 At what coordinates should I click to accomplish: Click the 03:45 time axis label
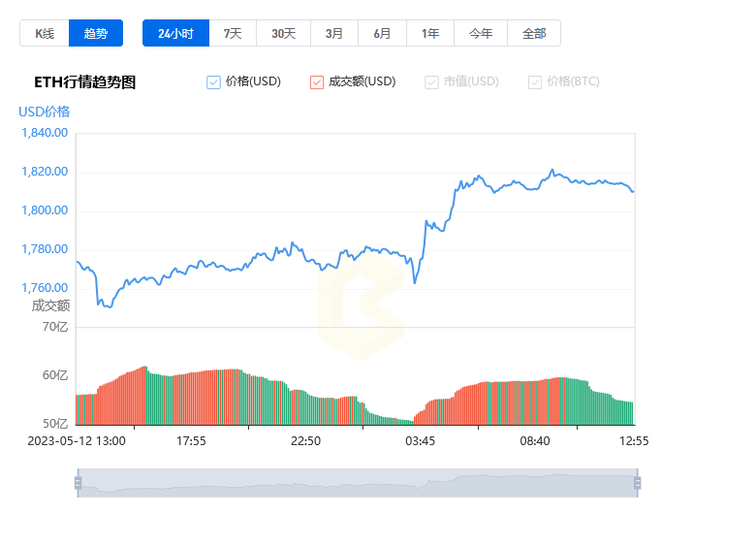point(420,441)
